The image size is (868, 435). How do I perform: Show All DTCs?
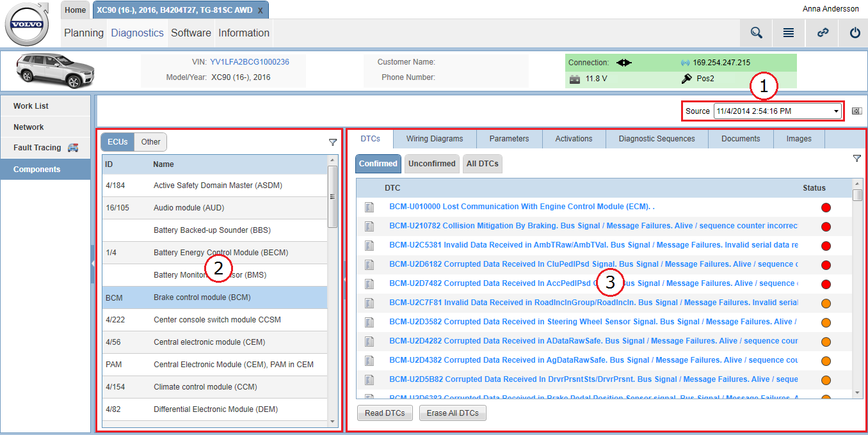coord(483,164)
